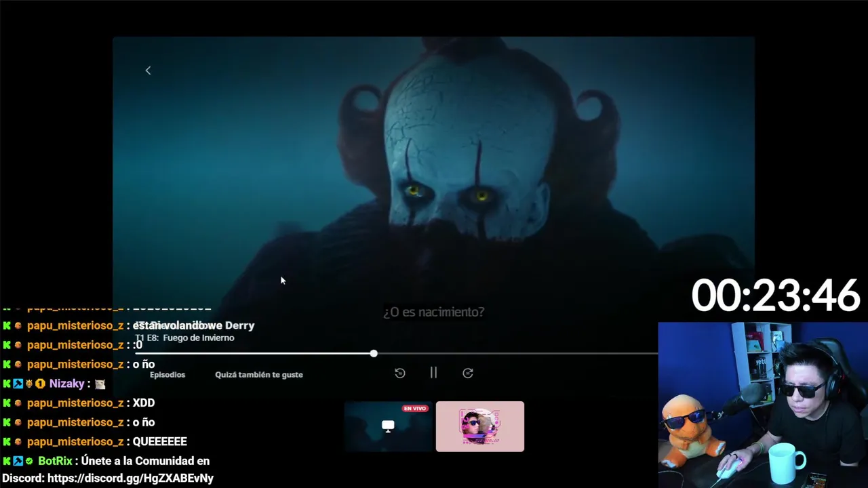
Task: Skip forward ten seconds
Action: (x=468, y=373)
